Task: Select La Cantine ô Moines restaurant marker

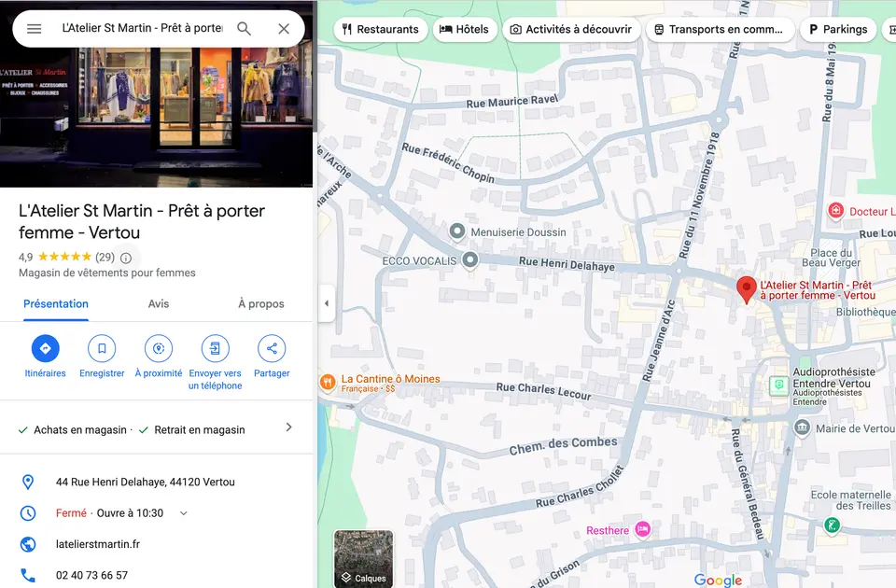Action: 328,383
